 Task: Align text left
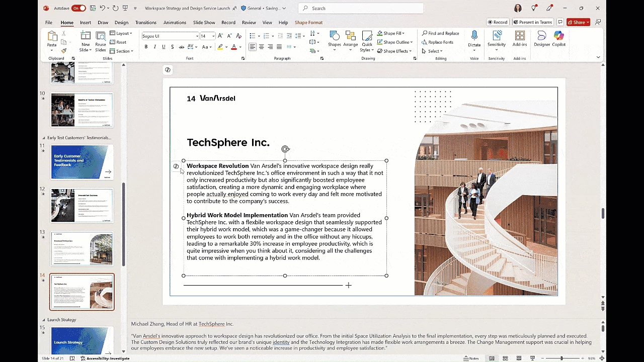click(253, 47)
